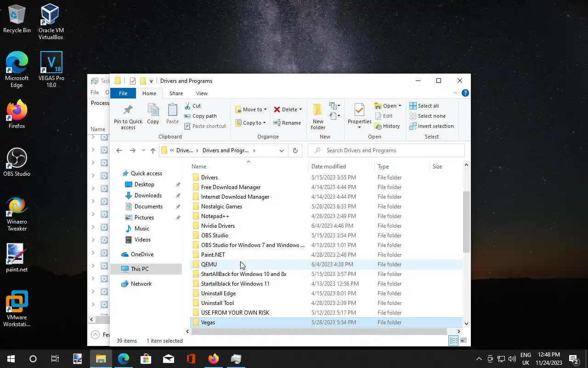The image size is (588, 368).
Task: Expand the Open button dropdown arrow
Action: (400, 106)
